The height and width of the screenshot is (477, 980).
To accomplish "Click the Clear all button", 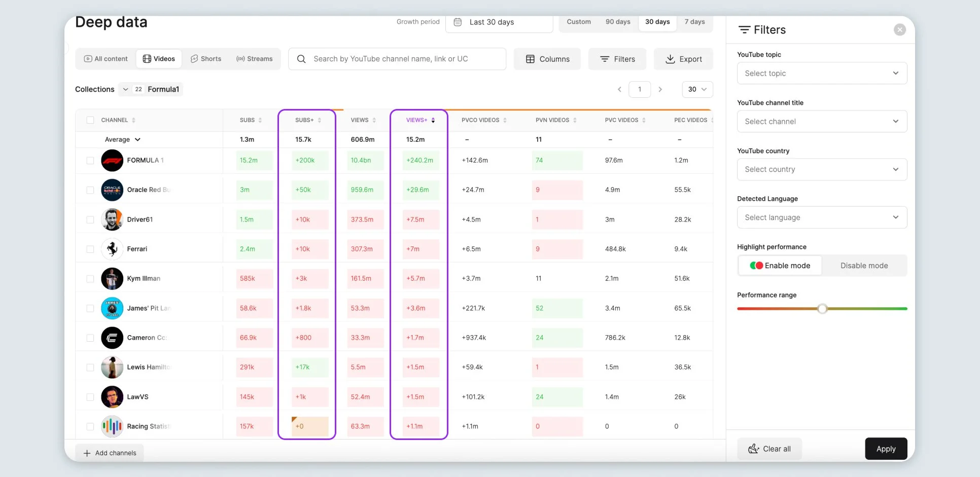I will 769,449.
